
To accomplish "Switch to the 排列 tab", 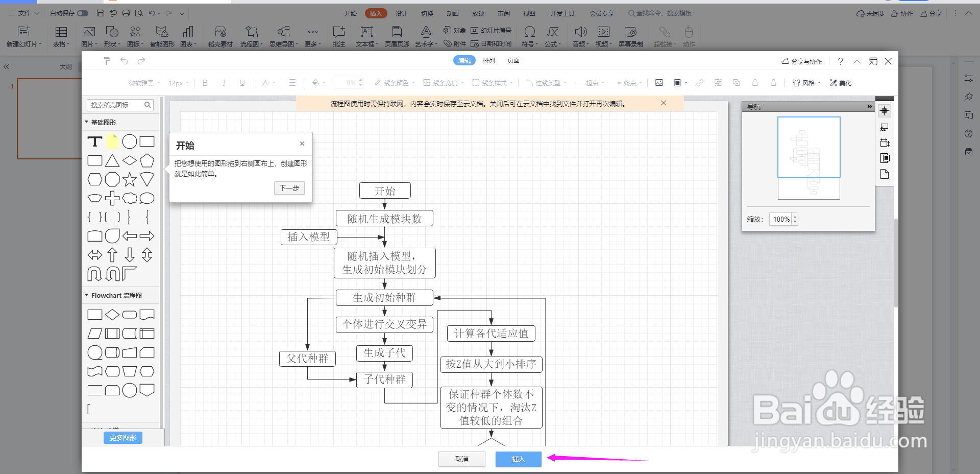I will (489, 61).
